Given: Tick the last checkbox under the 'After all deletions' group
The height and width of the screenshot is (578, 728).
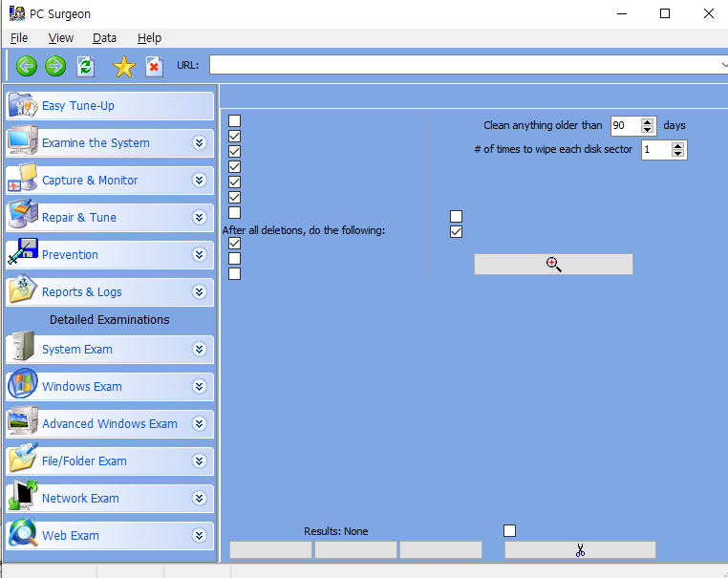Looking at the screenshot, I should (x=234, y=274).
